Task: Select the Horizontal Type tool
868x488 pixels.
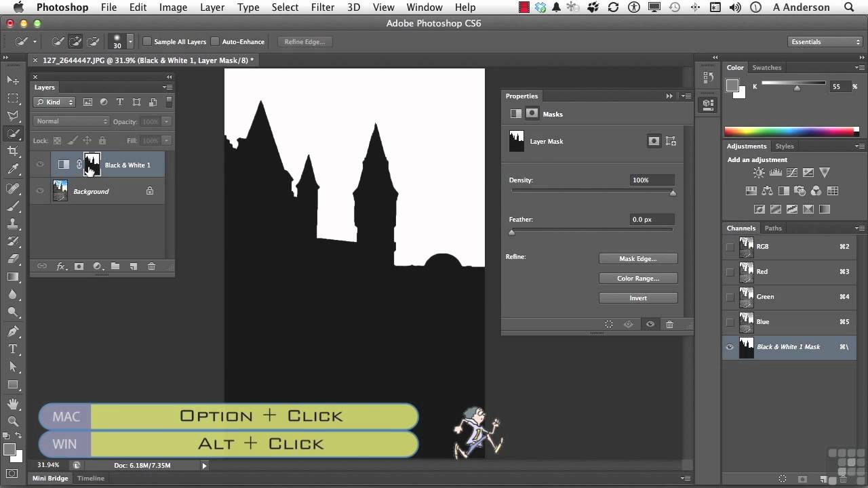Action: 13,349
